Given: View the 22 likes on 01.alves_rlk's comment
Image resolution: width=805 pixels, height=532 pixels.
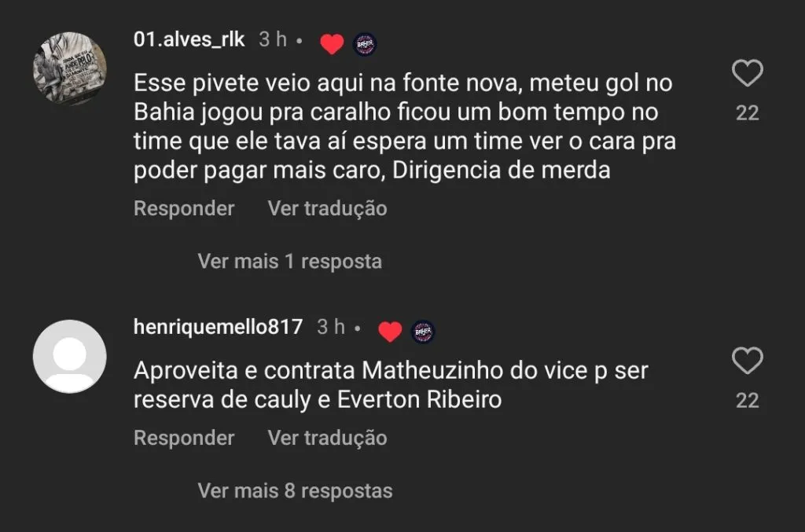Looking at the screenshot, I should click(747, 113).
